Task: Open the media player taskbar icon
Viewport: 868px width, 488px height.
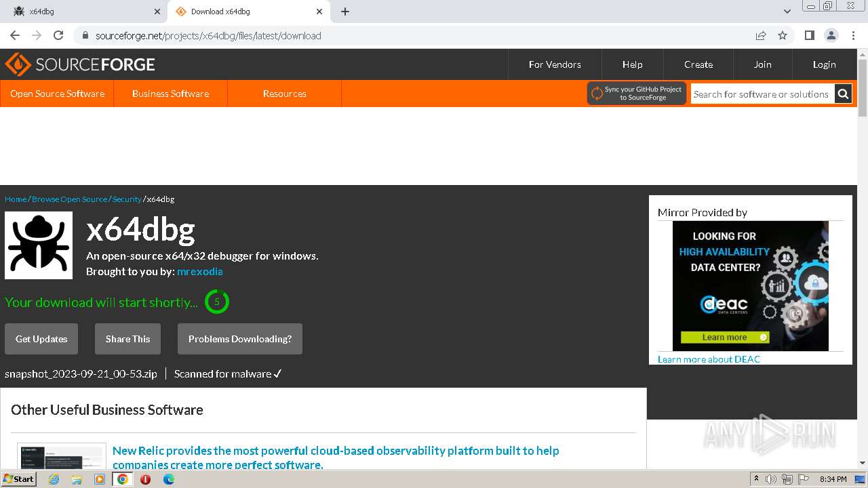Action: coord(100,479)
